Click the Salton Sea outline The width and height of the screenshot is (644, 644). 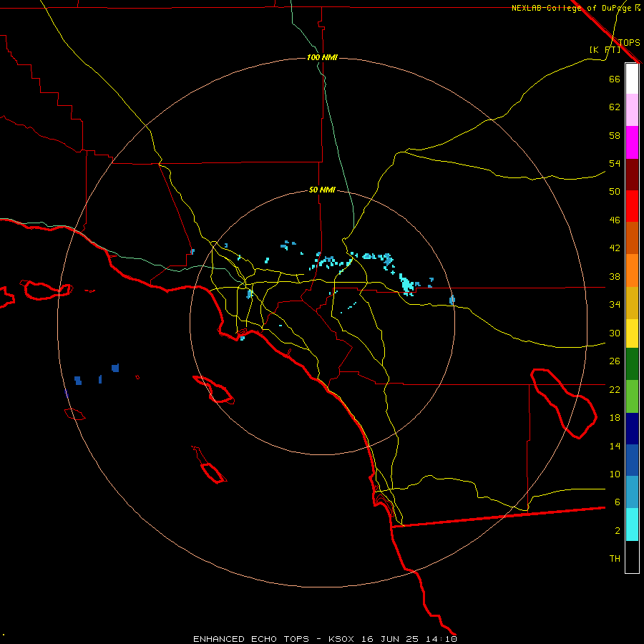564,404
